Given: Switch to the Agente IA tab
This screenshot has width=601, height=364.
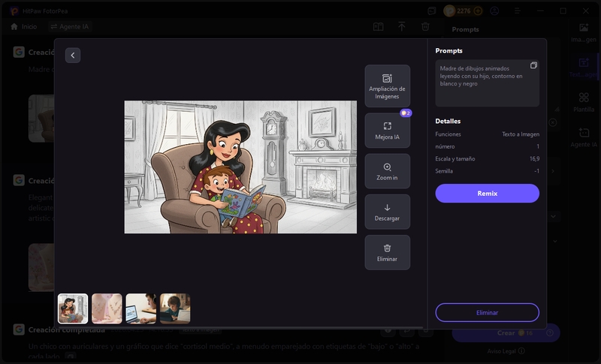Looking at the screenshot, I should click(71, 26).
